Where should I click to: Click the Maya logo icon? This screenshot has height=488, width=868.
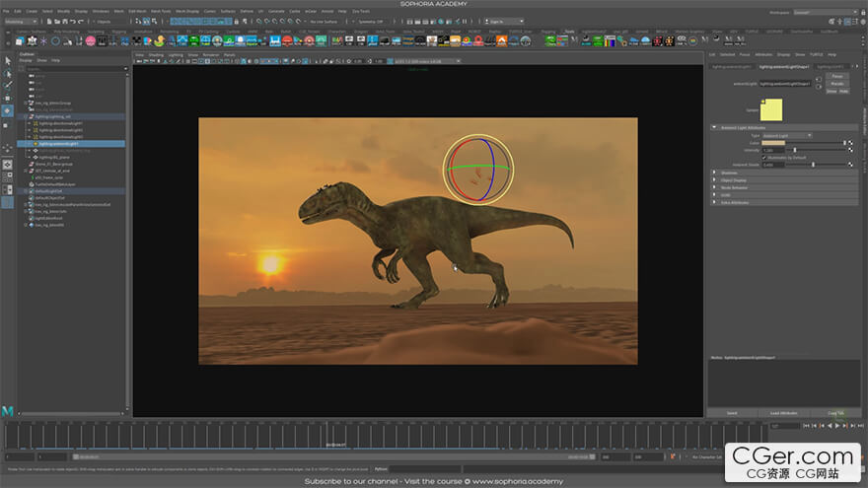tap(8, 410)
